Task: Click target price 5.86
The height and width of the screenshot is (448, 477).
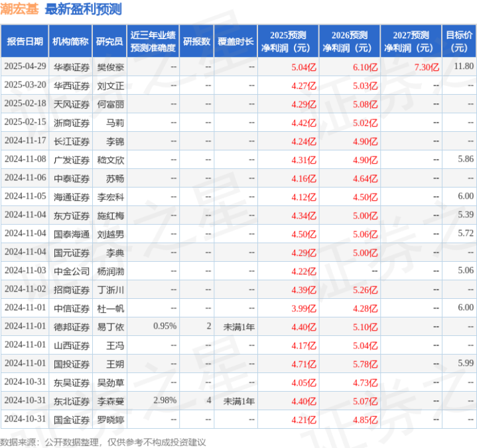Action: (x=466, y=159)
